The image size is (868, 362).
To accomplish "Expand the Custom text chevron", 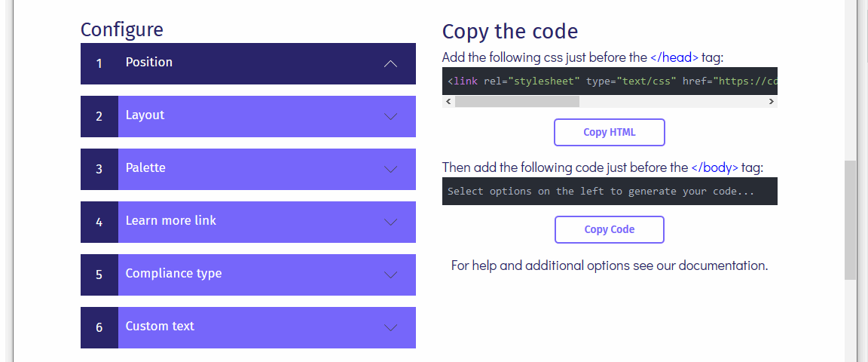I will [x=390, y=328].
